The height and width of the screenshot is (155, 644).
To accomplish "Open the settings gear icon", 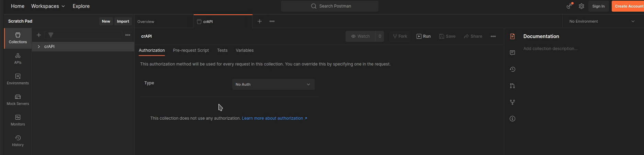I will 581,6.
